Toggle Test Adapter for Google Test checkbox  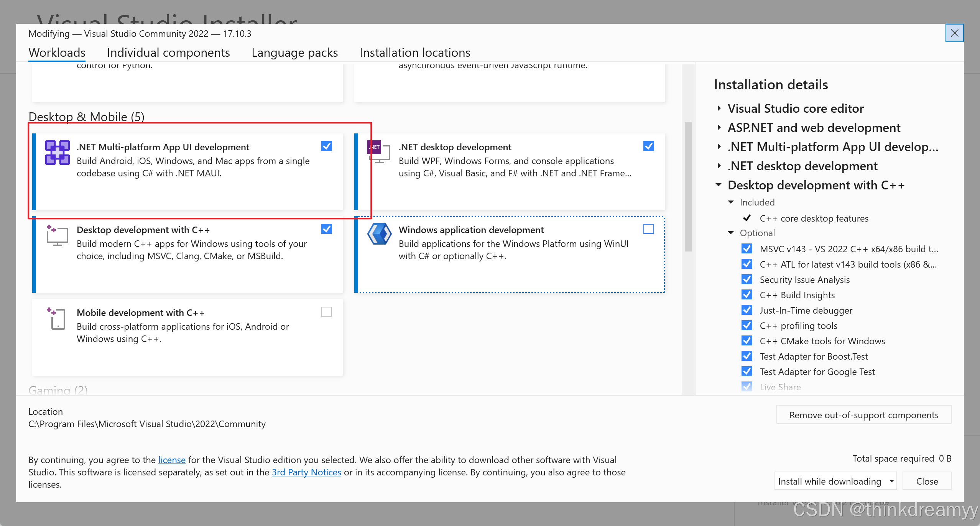click(x=747, y=371)
